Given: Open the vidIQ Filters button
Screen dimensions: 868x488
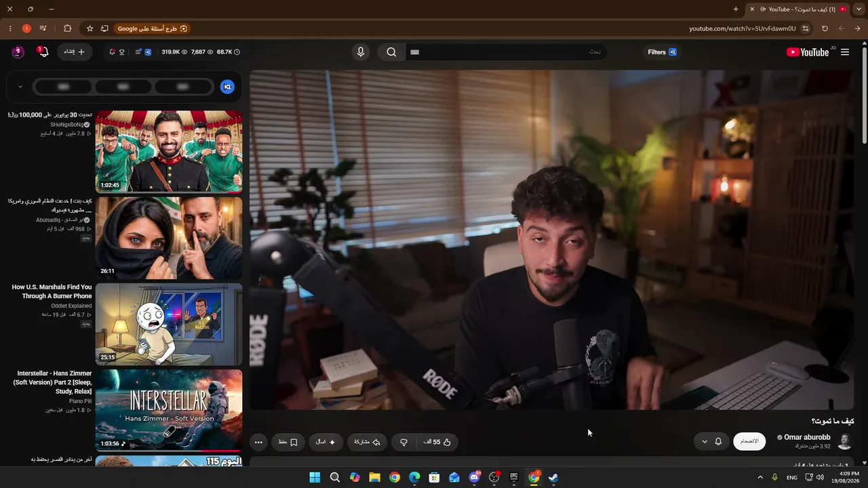Looking at the screenshot, I should click(662, 52).
